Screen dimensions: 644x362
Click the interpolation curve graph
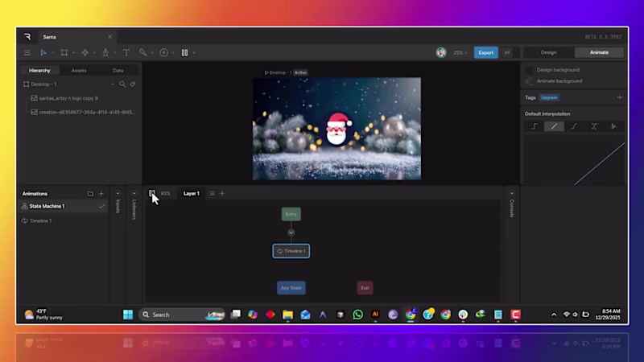tap(574, 160)
